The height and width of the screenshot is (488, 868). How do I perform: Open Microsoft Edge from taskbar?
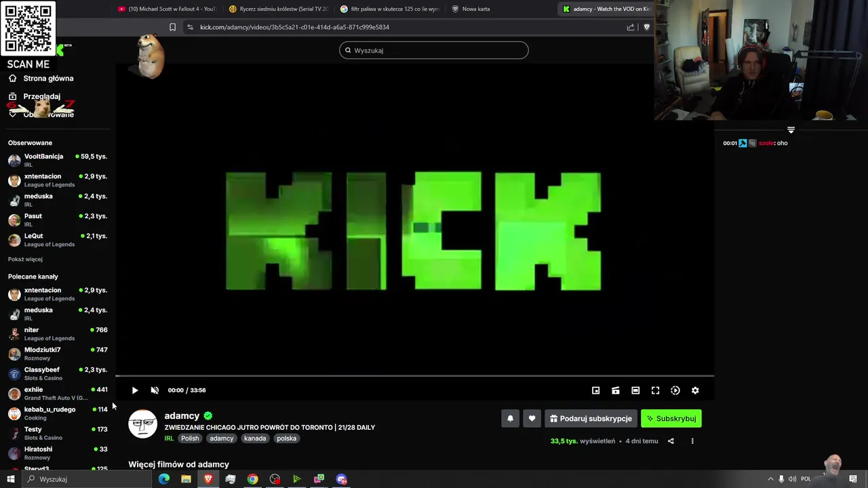click(164, 479)
